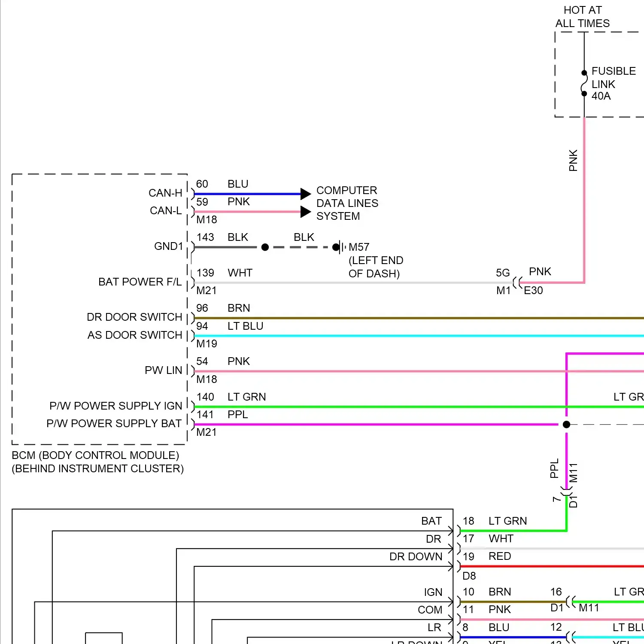Viewport: 644px width, 644px height.
Task: Click the 'CAN-H' terminal label
Action: 165,193
